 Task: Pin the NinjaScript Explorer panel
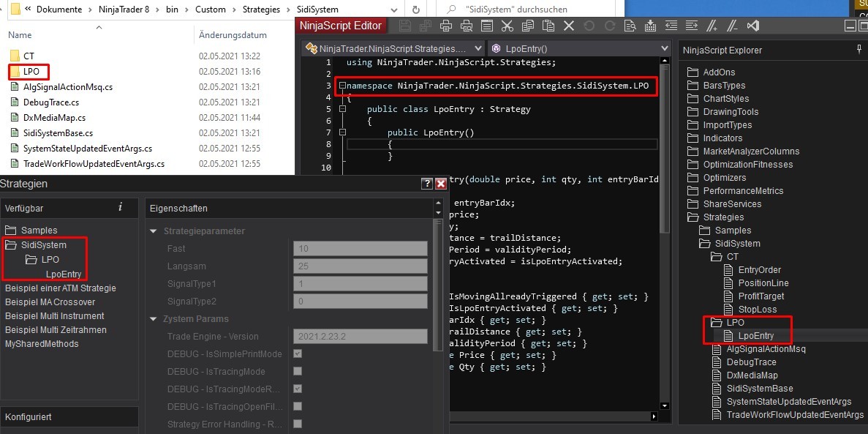[859, 49]
